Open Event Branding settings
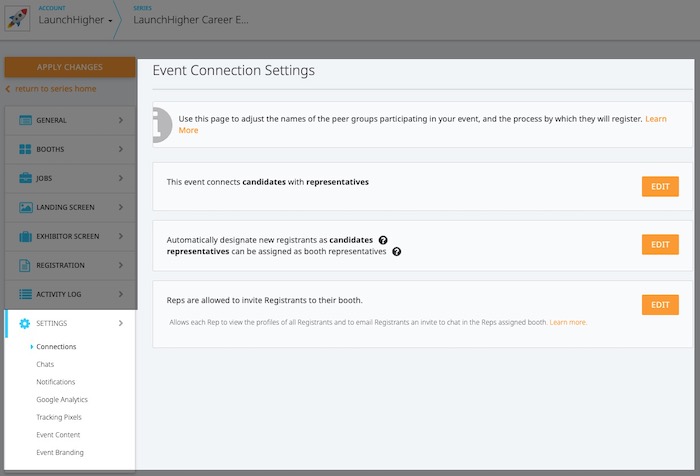This screenshot has width=700, height=476. pos(60,452)
